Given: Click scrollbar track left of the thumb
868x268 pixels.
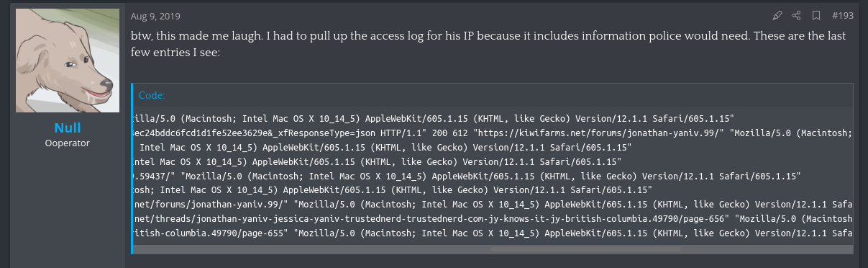Looking at the screenshot, I should click(311, 249).
